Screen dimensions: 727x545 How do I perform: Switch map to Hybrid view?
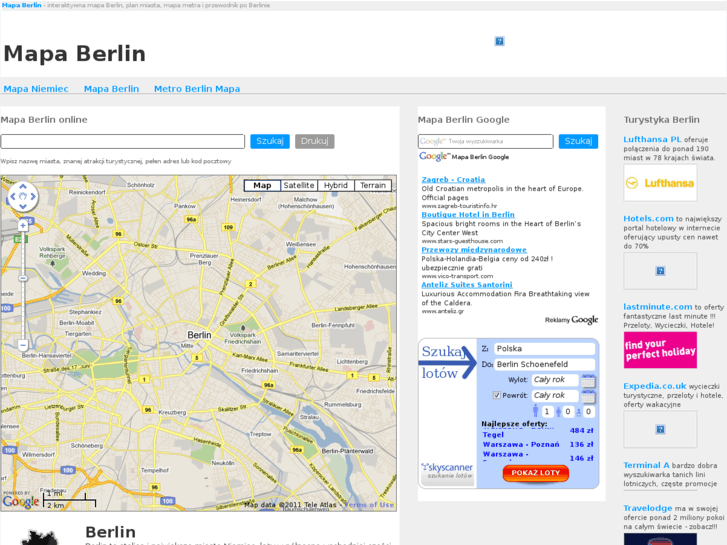(x=336, y=186)
